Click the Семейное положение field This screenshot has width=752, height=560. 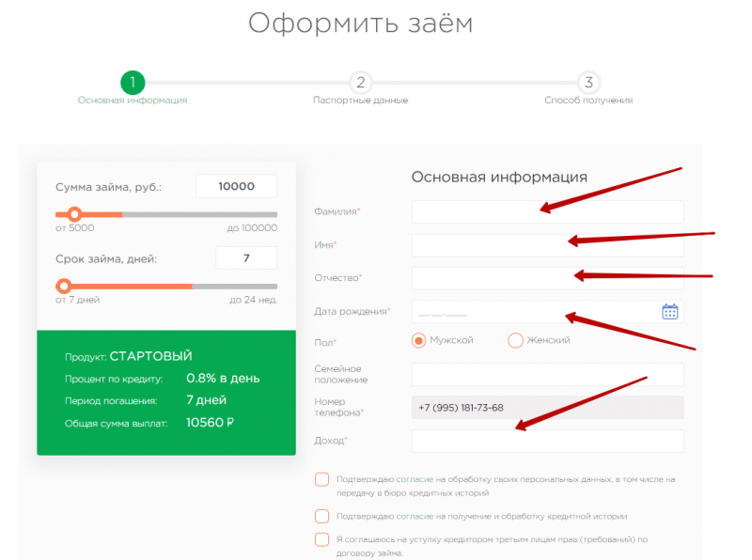[x=547, y=374]
